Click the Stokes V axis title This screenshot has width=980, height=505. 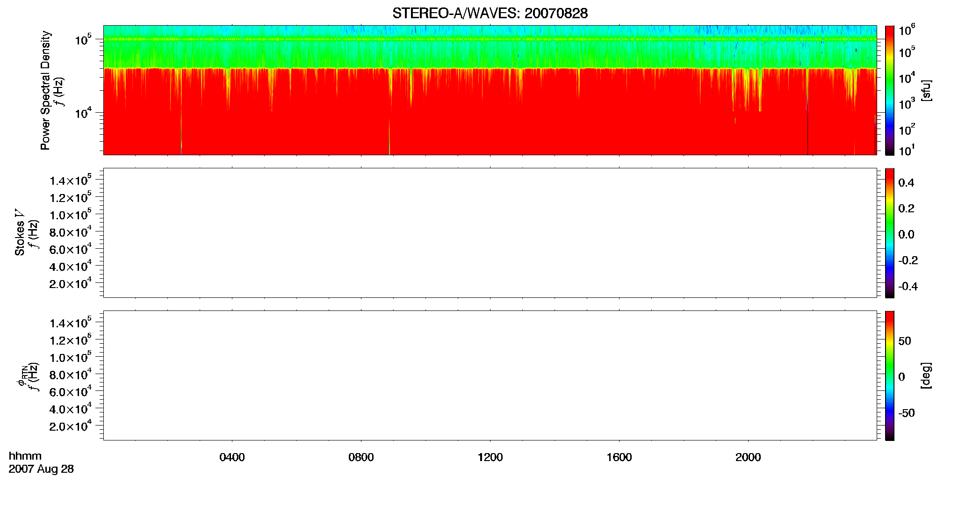click(20, 232)
